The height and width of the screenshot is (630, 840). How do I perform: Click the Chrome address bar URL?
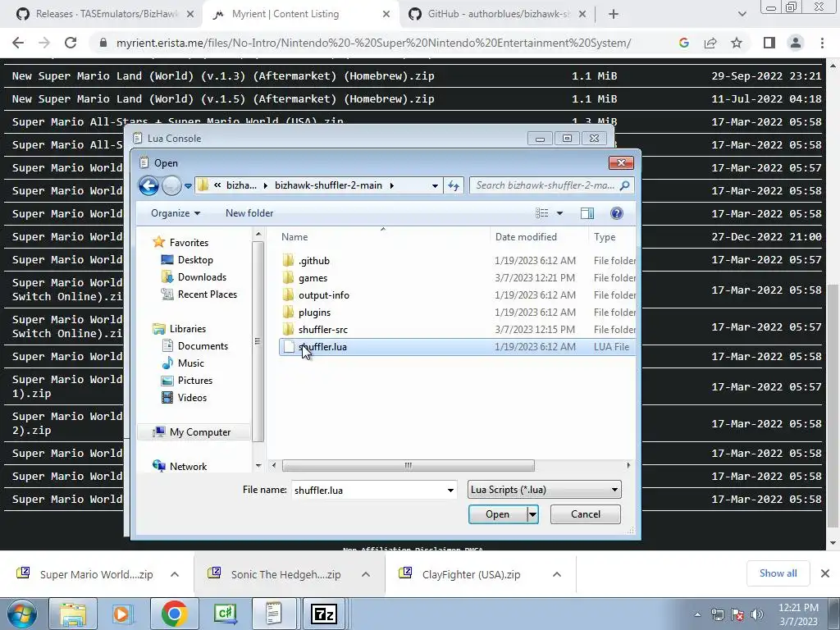point(373,43)
